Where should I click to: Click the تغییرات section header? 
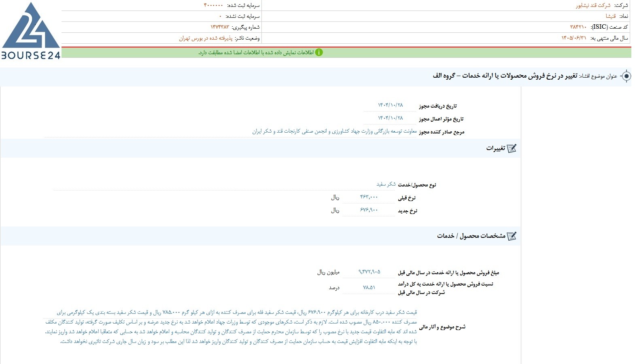(x=260, y=148)
